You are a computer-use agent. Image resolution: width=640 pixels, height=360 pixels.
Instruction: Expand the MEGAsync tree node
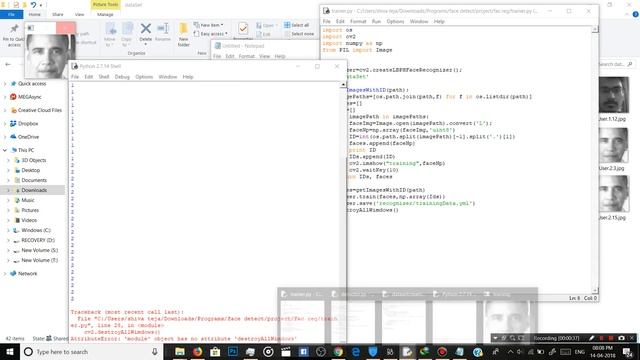point(5,97)
